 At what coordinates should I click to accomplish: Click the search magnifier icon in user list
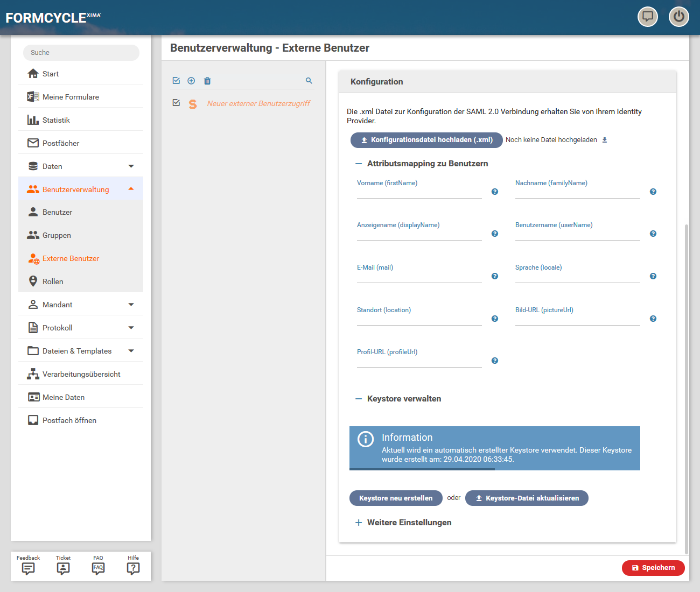[x=309, y=81]
